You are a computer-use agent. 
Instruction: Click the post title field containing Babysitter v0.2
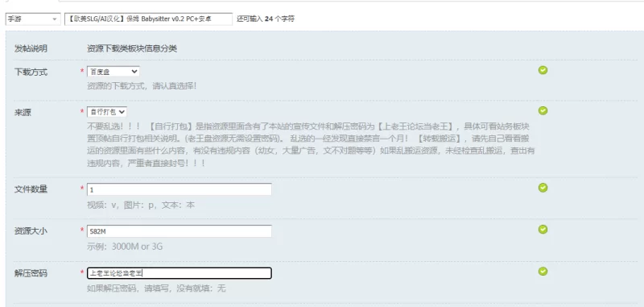(x=148, y=19)
